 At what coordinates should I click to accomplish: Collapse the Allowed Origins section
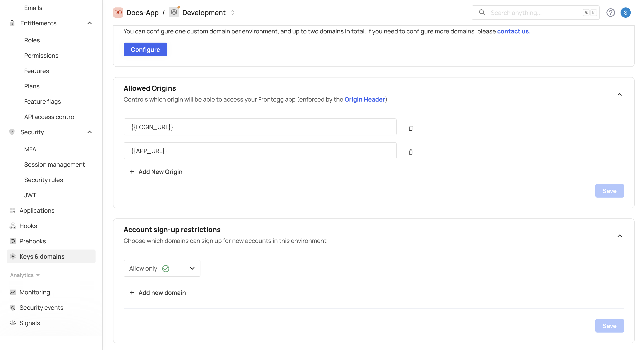click(620, 94)
